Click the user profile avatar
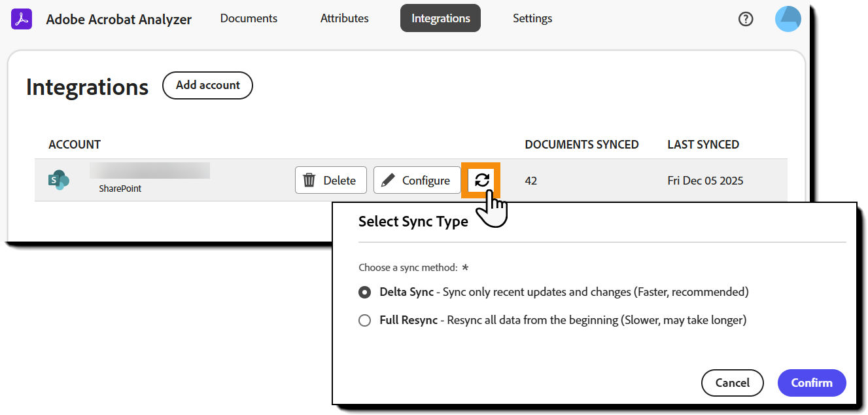The height and width of the screenshot is (415, 868). click(x=788, y=18)
